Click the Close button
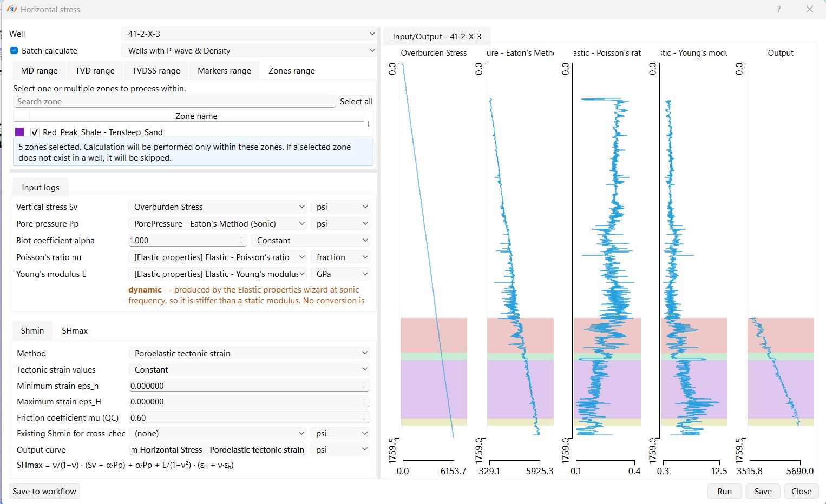 pyautogui.click(x=802, y=492)
